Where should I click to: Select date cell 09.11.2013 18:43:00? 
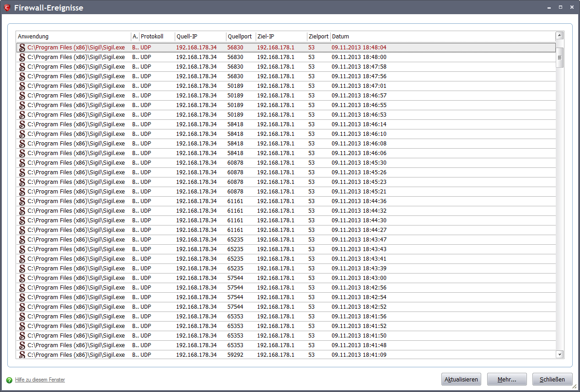359,278
